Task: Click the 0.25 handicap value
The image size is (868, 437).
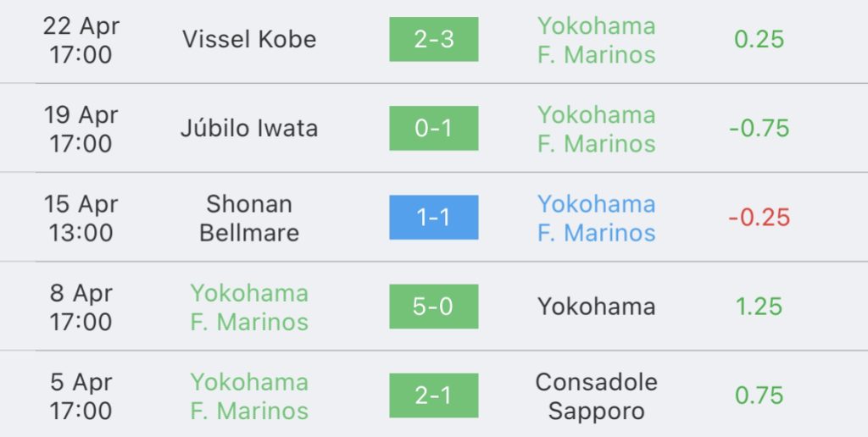Action: pos(759,39)
